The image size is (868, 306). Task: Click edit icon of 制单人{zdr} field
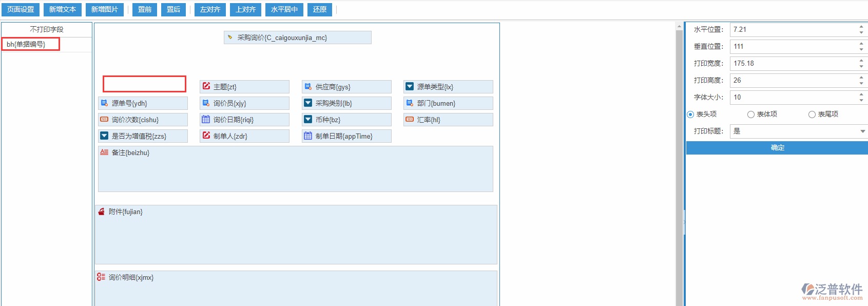[206, 136]
